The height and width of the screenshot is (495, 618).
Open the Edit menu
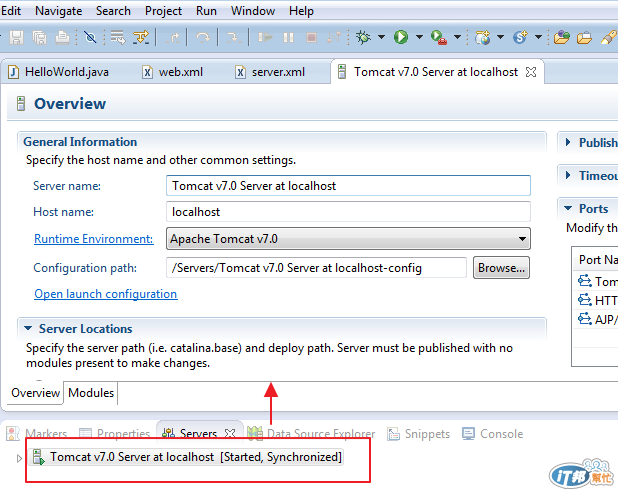pos(11,11)
